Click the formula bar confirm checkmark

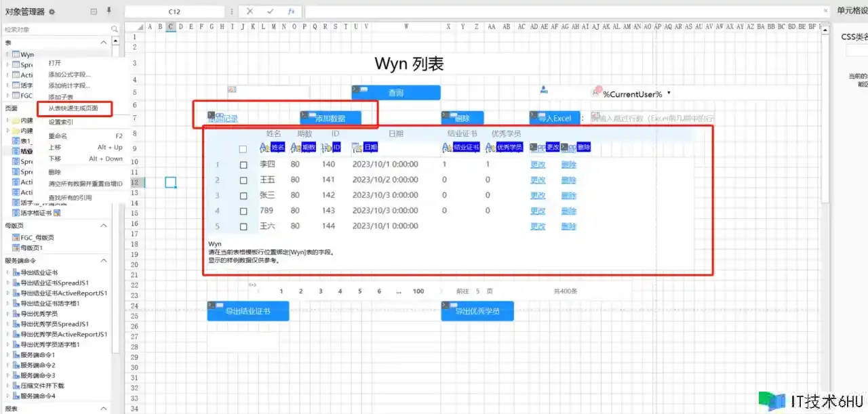[x=271, y=12]
